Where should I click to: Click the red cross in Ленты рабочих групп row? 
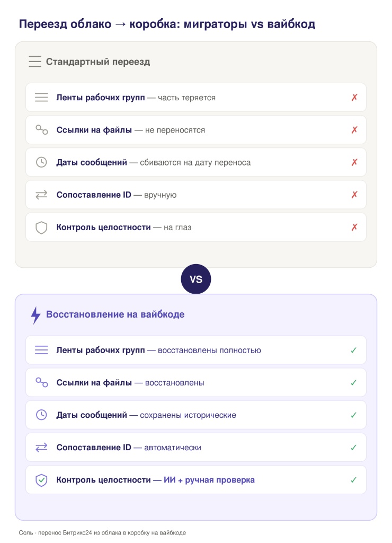(354, 98)
